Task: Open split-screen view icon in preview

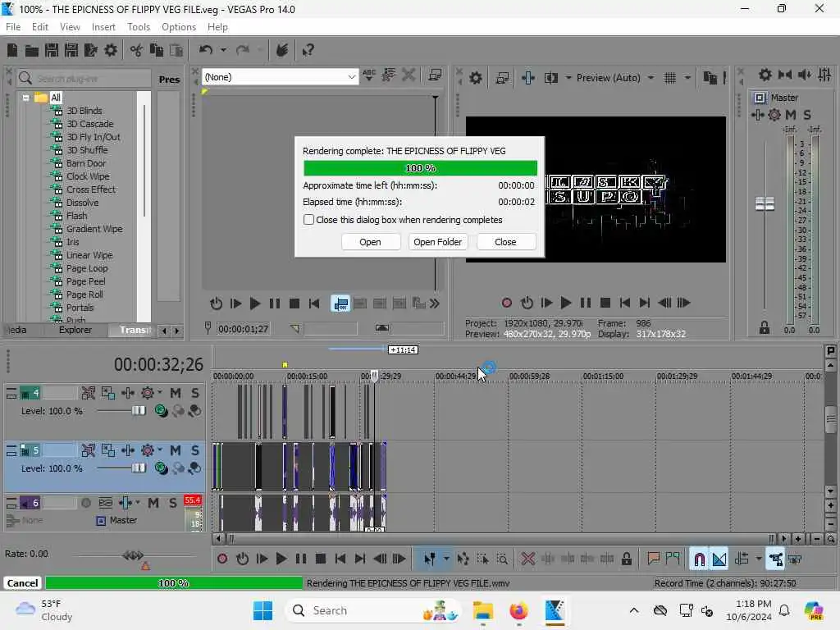Action: (x=550, y=78)
